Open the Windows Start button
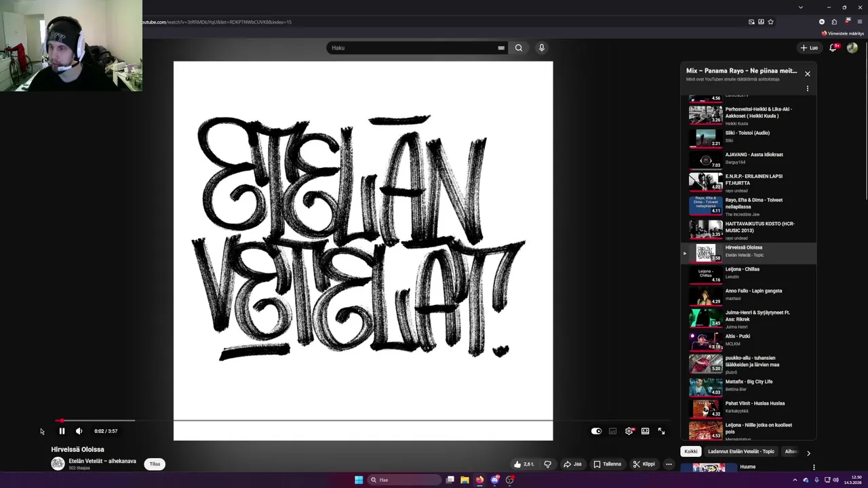This screenshot has width=868, height=488. coord(359,480)
